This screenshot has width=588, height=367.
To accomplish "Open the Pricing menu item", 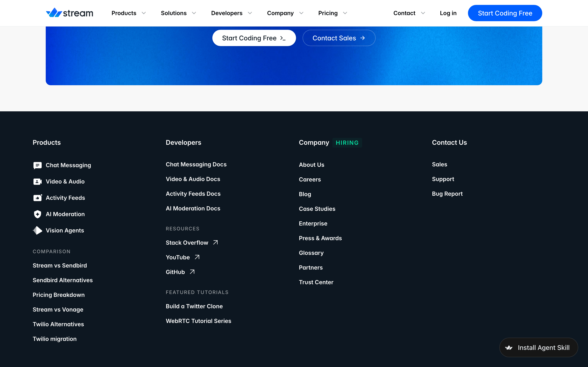I will (328, 13).
